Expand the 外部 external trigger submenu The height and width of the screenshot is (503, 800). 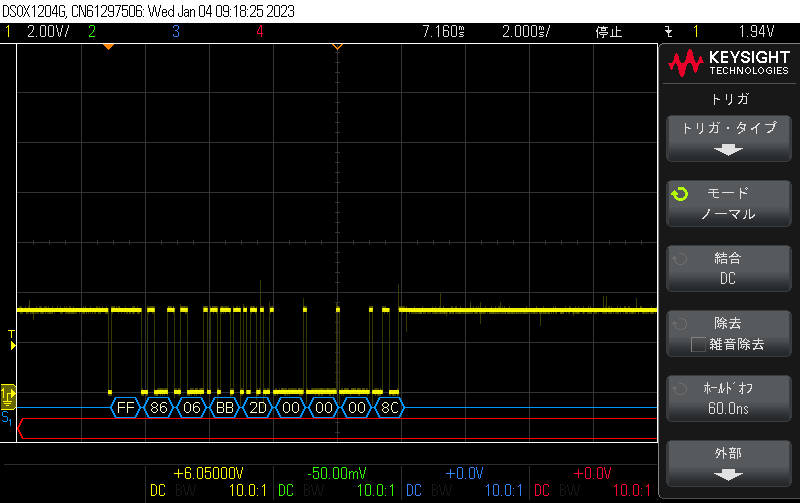pos(728,462)
